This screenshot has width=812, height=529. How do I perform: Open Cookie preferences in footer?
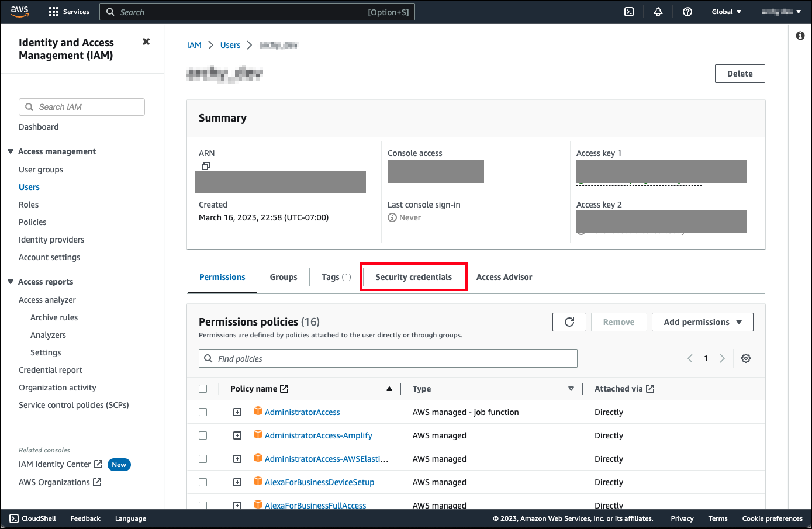[772, 518]
